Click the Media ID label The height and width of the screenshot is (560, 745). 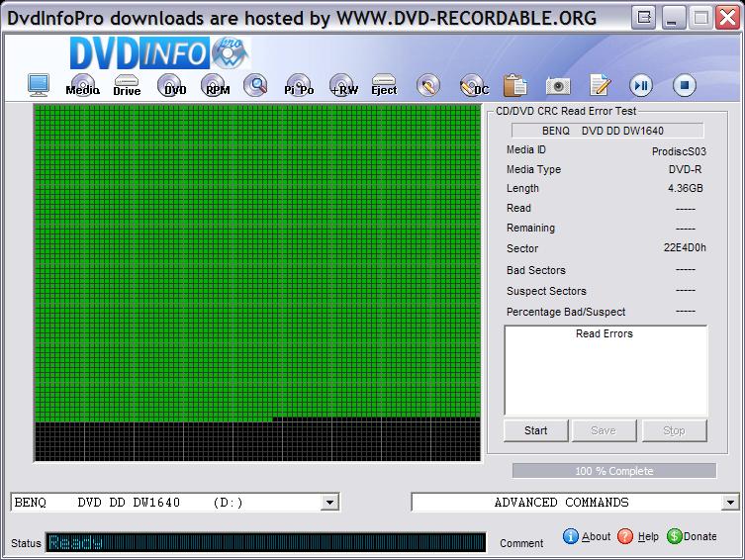pos(526,149)
